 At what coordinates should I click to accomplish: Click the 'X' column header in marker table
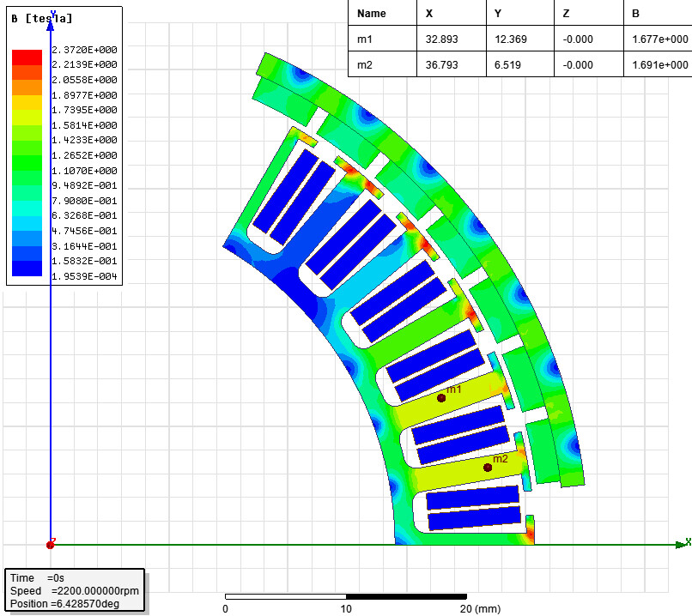[x=429, y=14]
